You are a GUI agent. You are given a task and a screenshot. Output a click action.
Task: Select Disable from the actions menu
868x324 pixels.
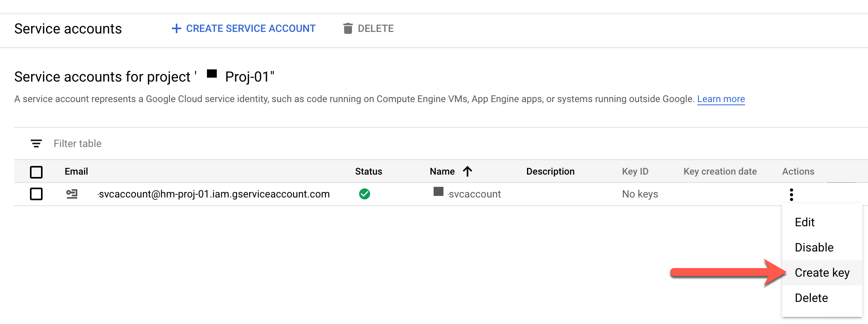coord(814,248)
